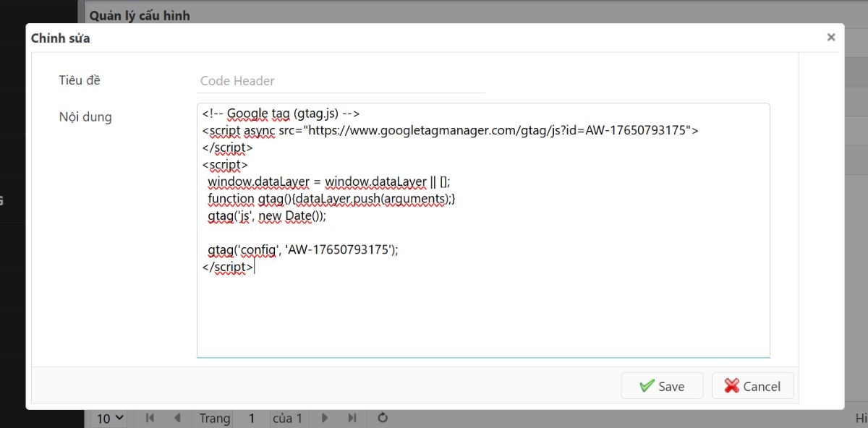Click the function gtag() line
The image size is (868, 428).
(332, 198)
